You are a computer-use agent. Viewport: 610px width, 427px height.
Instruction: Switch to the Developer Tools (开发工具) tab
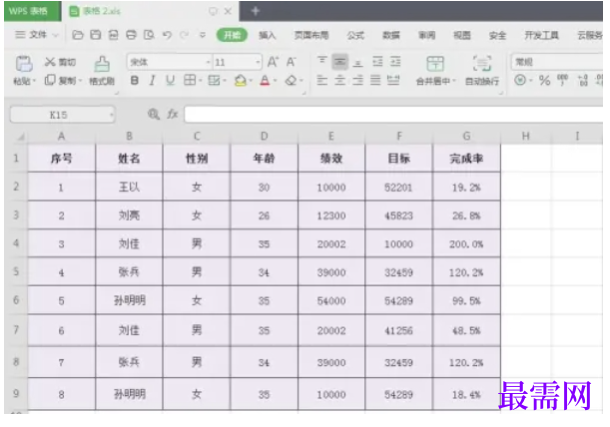coord(542,35)
